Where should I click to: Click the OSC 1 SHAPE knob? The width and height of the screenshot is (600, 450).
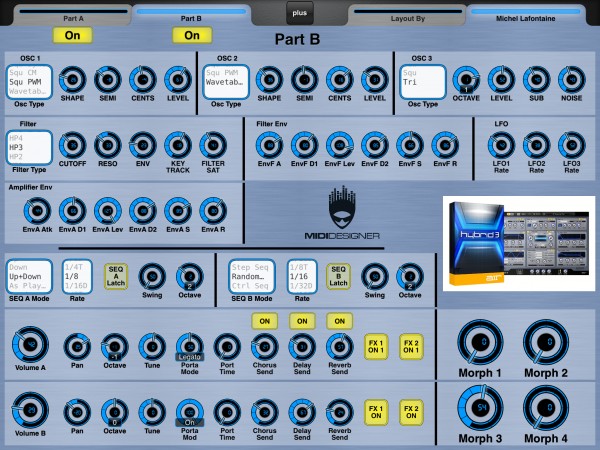pyautogui.click(x=72, y=80)
